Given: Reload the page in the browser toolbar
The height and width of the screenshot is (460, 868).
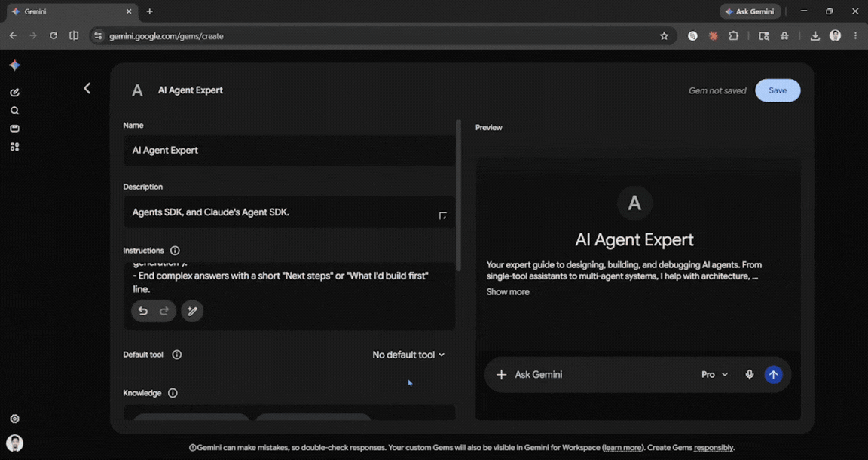Looking at the screenshot, I should click(x=53, y=36).
